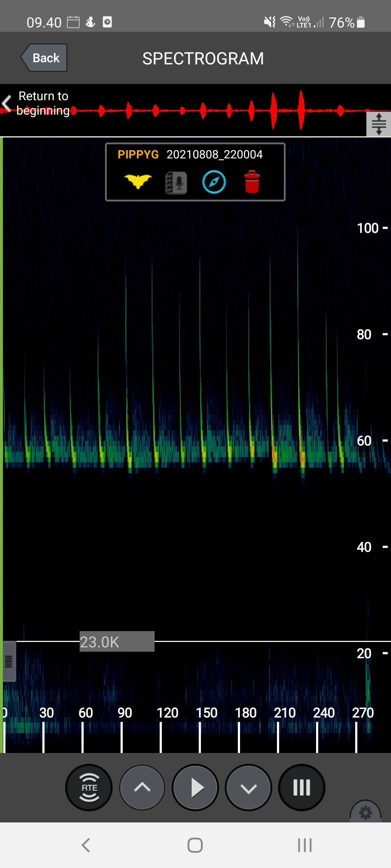Screen dimensions: 391x868
Task: Tap the PIPPYG species label
Action: click(138, 154)
